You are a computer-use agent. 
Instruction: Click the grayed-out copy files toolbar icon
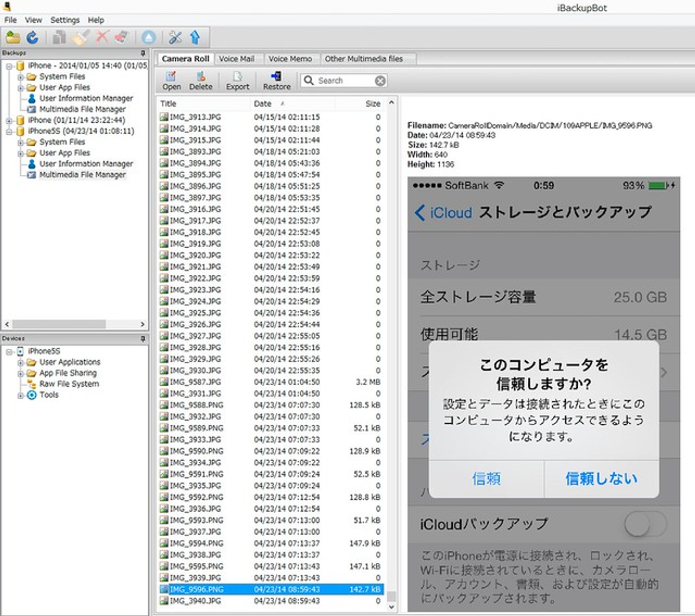(x=59, y=37)
